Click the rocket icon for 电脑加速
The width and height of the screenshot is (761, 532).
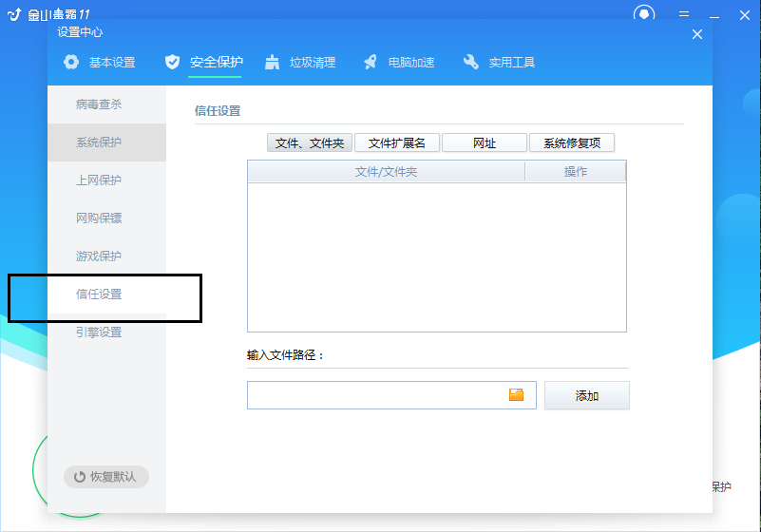click(x=371, y=63)
